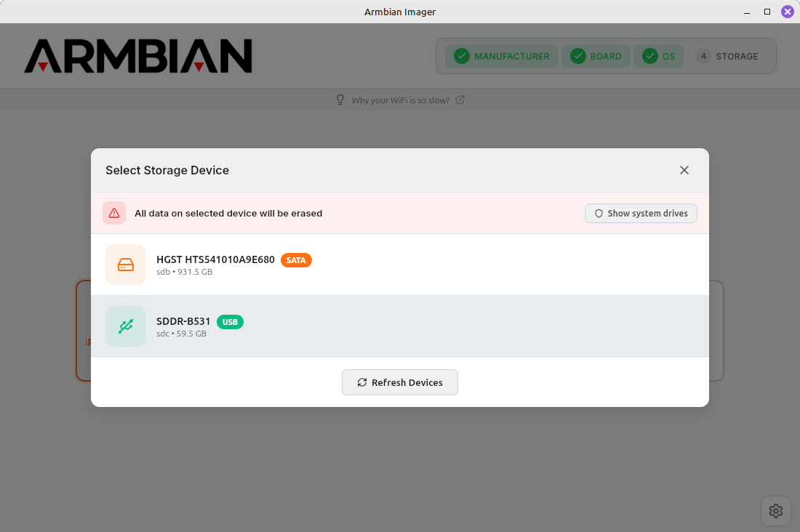Click the USB badge on the SDDR-B531 device
The width and height of the screenshot is (800, 532).
[x=230, y=321]
